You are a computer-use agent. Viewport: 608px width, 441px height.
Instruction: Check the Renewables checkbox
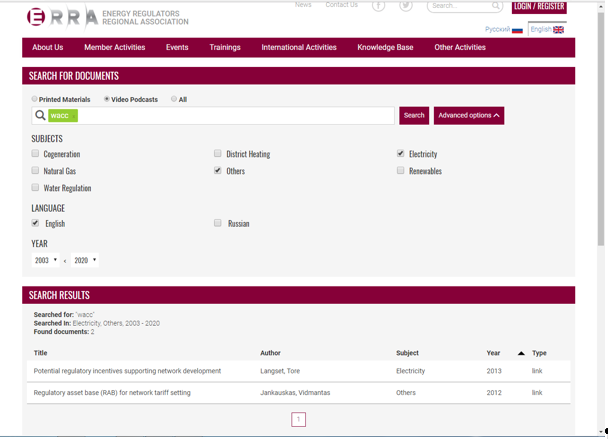point(401,170)
